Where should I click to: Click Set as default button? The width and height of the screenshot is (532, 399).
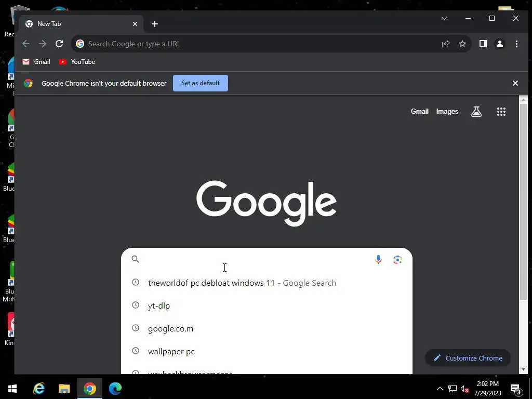point(201,83)
